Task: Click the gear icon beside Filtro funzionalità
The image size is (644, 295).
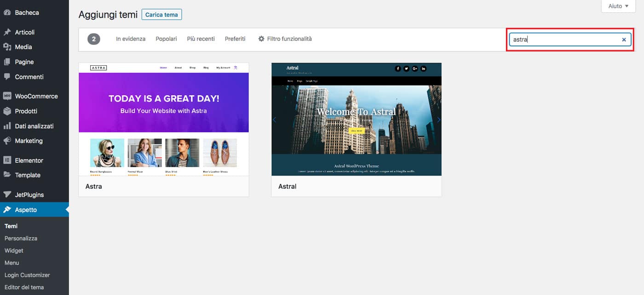Action: (x=261, y=39)
